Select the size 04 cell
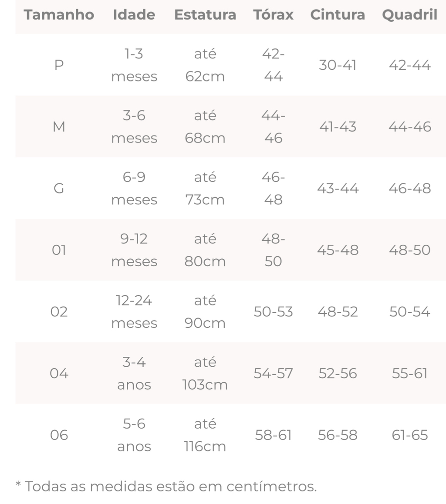 [59, 373]
